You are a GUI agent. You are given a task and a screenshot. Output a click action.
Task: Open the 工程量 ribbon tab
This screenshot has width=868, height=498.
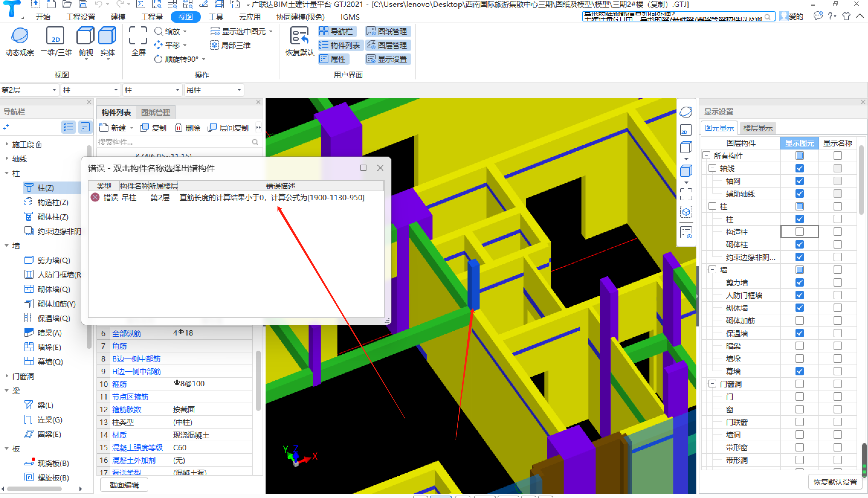pyautogui.click(x=152, y=17)
